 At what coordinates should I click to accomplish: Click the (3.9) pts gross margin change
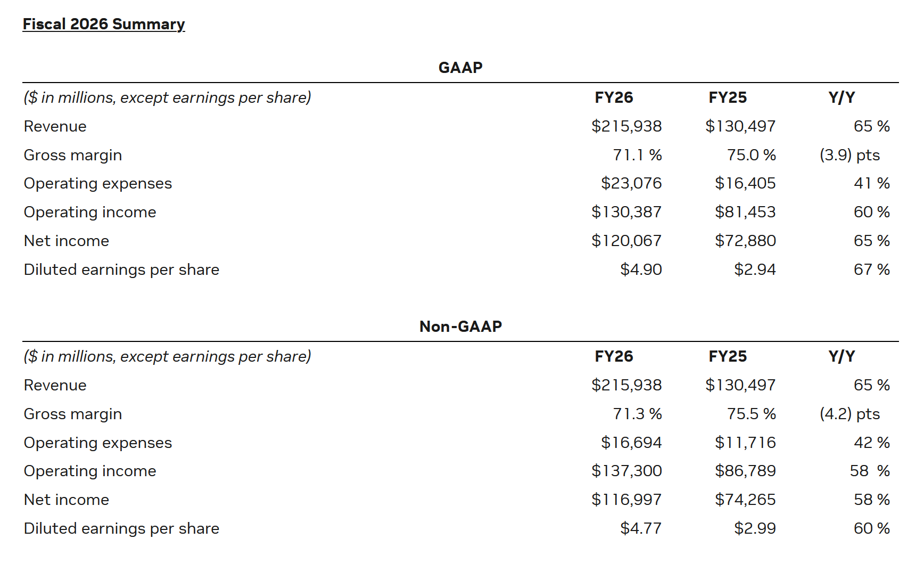coord(849,155)
